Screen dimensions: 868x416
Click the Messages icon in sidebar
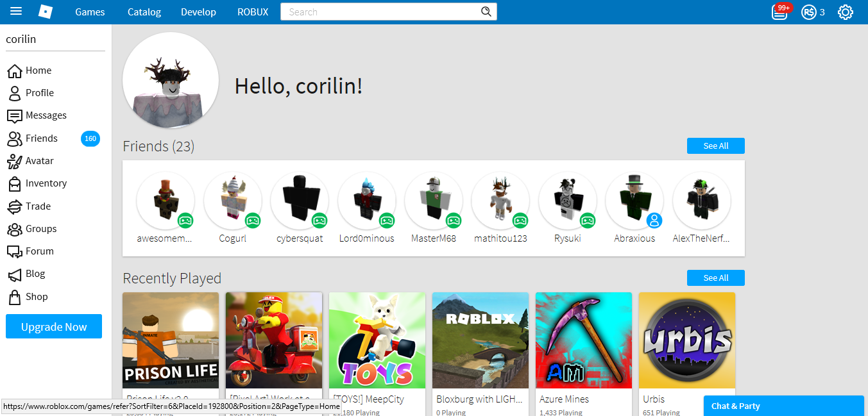pyautogui.click(x=15, y=116)
